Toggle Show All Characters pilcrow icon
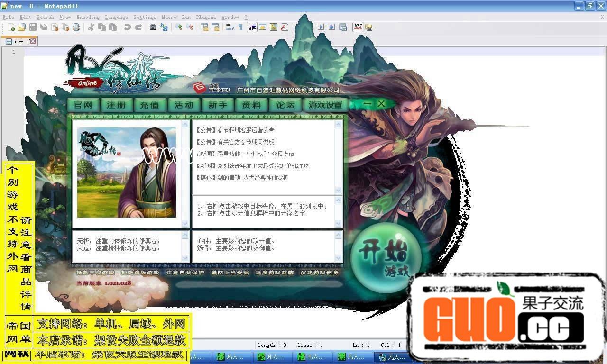 click(x=240, y=27)
